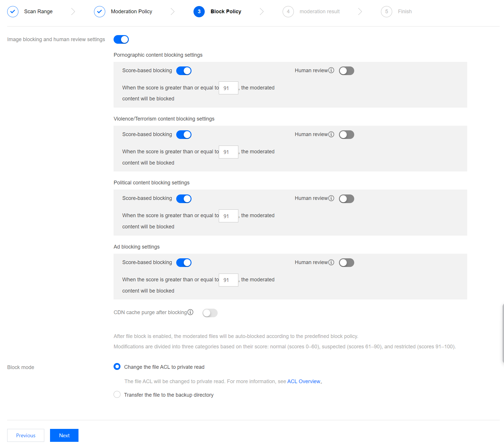Click the Ad blocking Human review info icon

[331, 262]
